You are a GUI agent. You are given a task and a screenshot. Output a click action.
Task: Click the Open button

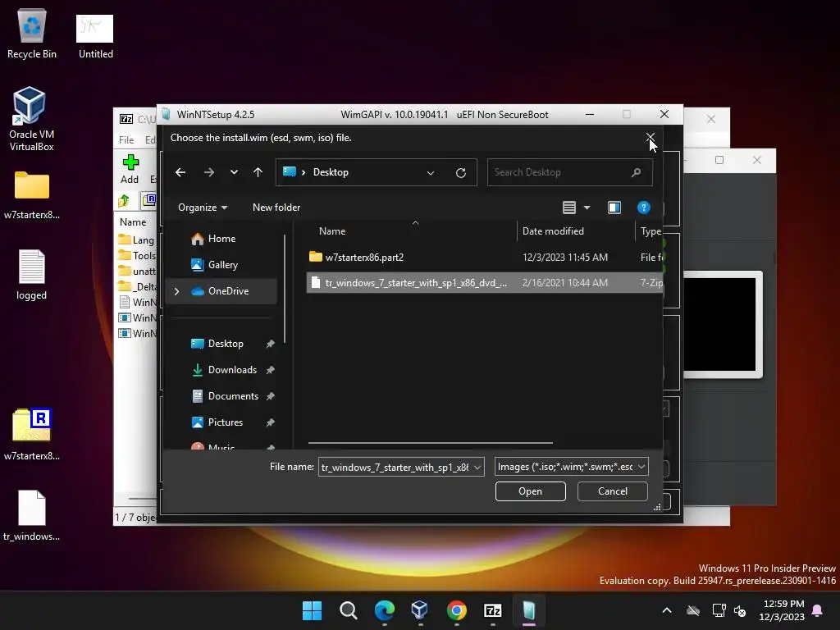531,491
